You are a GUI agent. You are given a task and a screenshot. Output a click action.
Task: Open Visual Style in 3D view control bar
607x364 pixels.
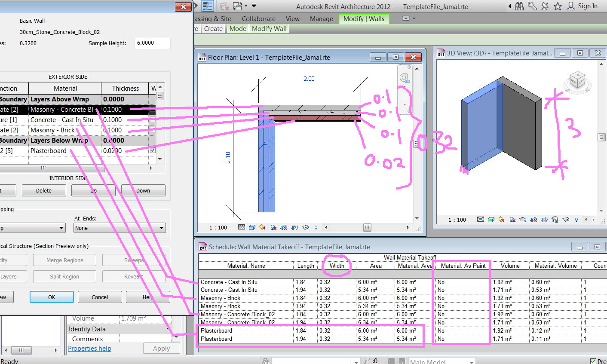pos(491,220)
